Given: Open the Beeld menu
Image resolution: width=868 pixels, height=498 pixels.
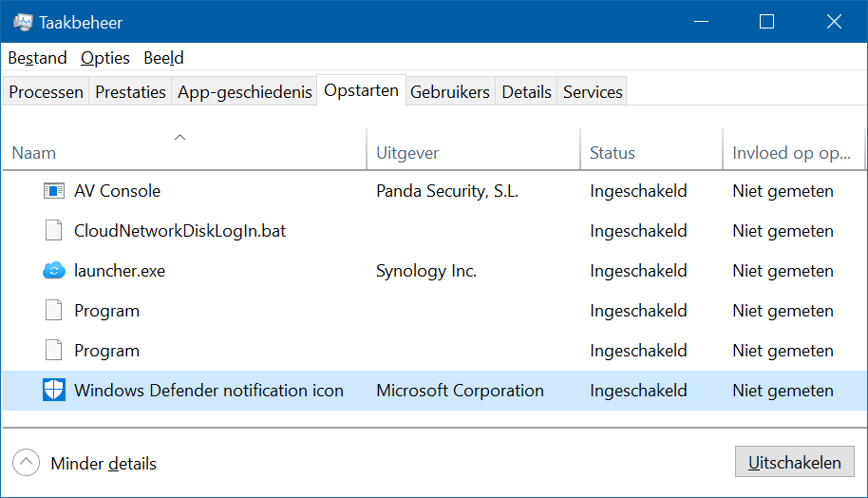Looking at the screenshot, I should (x=164, y=58).
